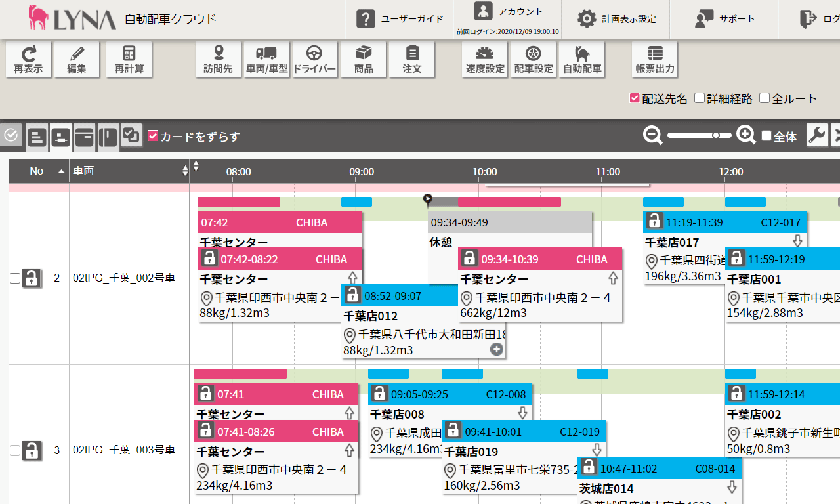Select the 休憩 09:34-09:49 break card
Viewport: 840px width, 504px height.
click(509, 230)
